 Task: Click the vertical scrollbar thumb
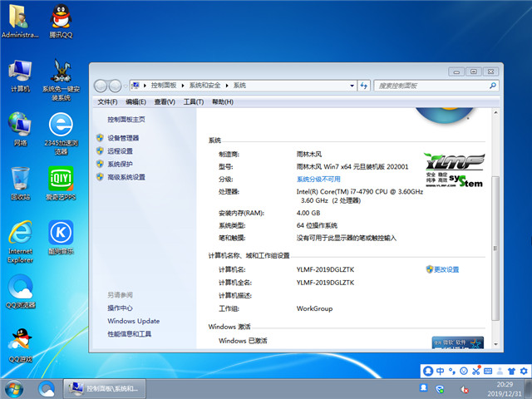point(495,249)
